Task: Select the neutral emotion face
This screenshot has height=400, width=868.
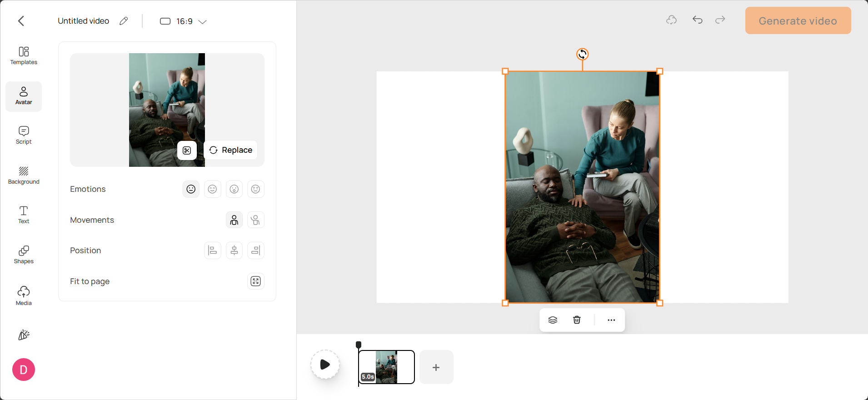Action: coord(191,189)
